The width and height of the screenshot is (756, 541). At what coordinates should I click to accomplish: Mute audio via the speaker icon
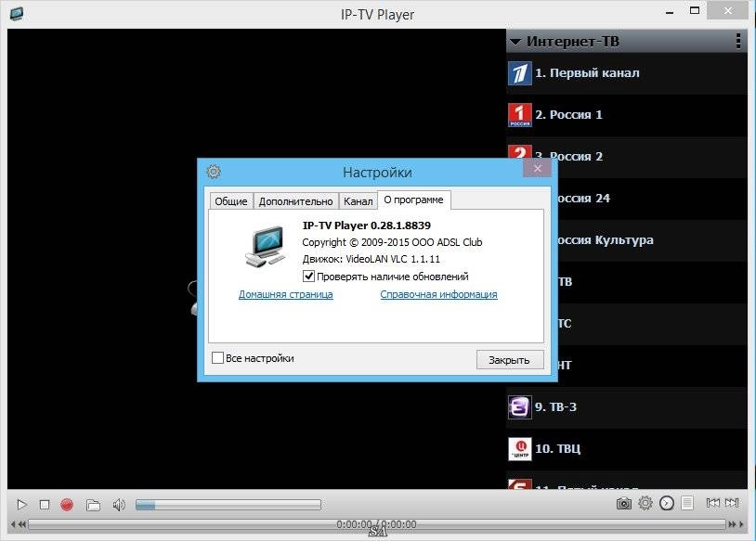pyautogui.click(x=119, y=505)
